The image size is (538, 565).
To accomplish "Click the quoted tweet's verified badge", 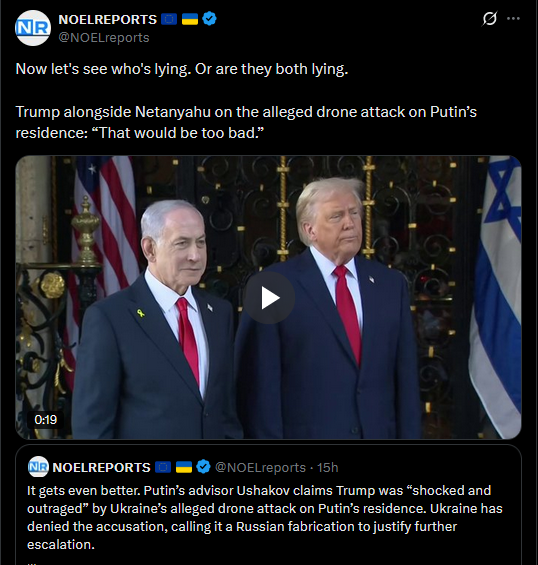I will [204, 467].
